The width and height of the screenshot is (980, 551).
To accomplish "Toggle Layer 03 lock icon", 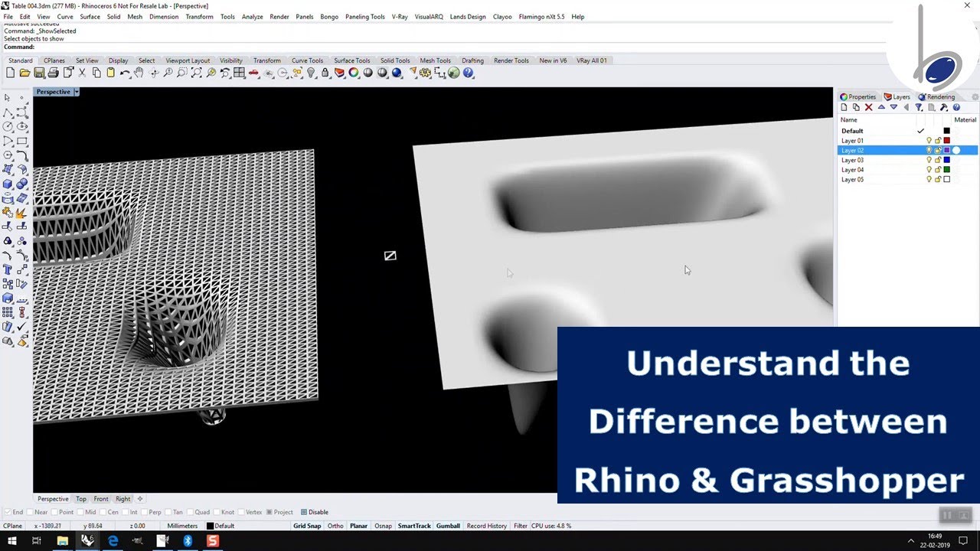I will (x=938, y=160).
